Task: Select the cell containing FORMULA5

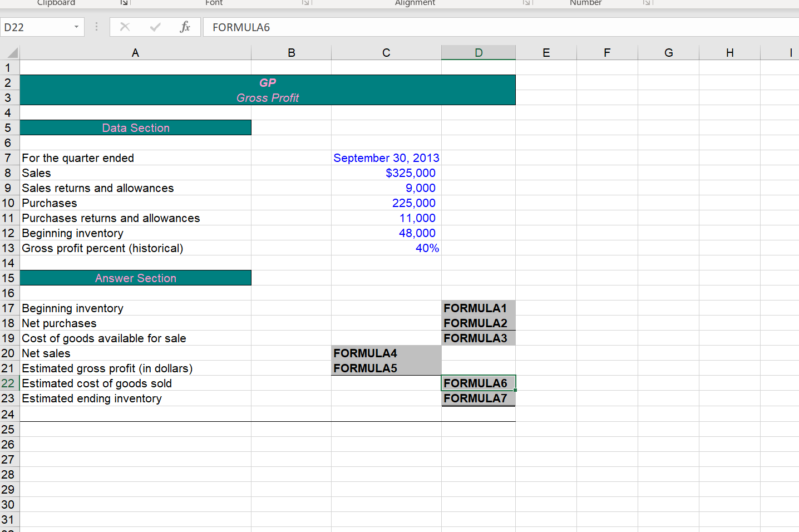Action: coord(386,368)
